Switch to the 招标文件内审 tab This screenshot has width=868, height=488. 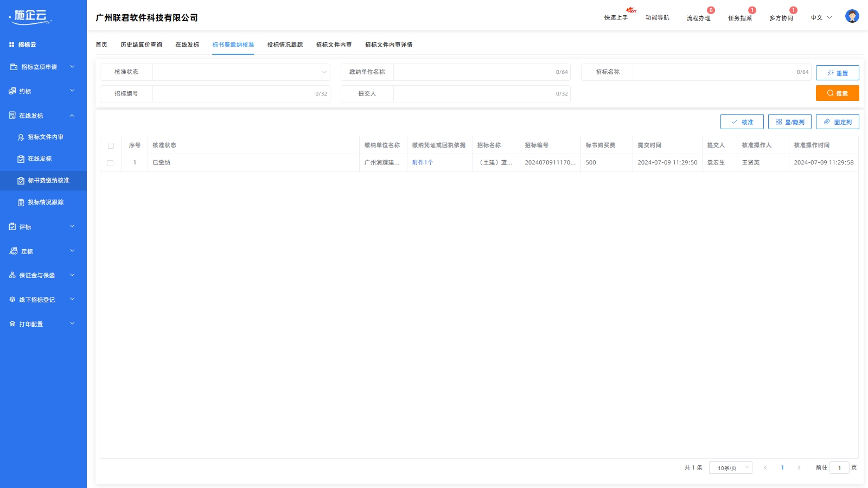tap(334, 45)
